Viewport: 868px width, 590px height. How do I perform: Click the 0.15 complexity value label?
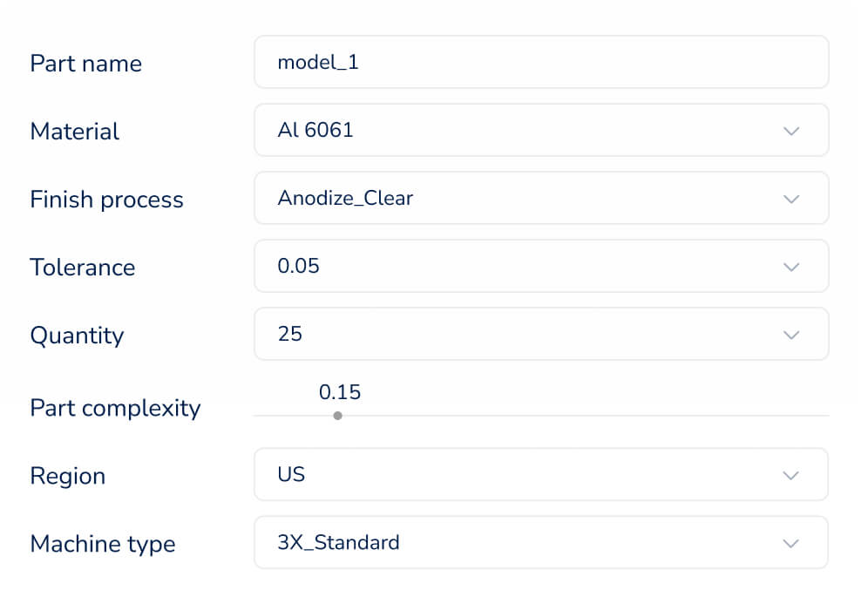pyautogui.click(x=340, y=392)
